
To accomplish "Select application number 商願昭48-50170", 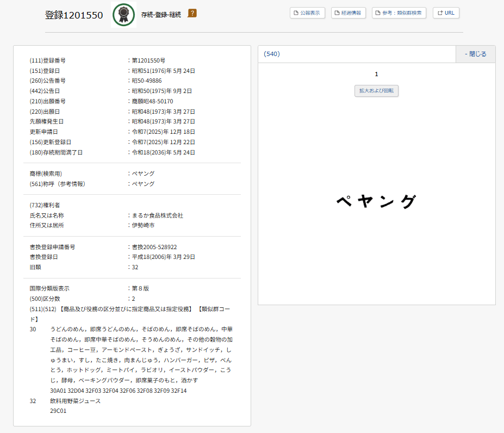I will (x=152, y=101).
